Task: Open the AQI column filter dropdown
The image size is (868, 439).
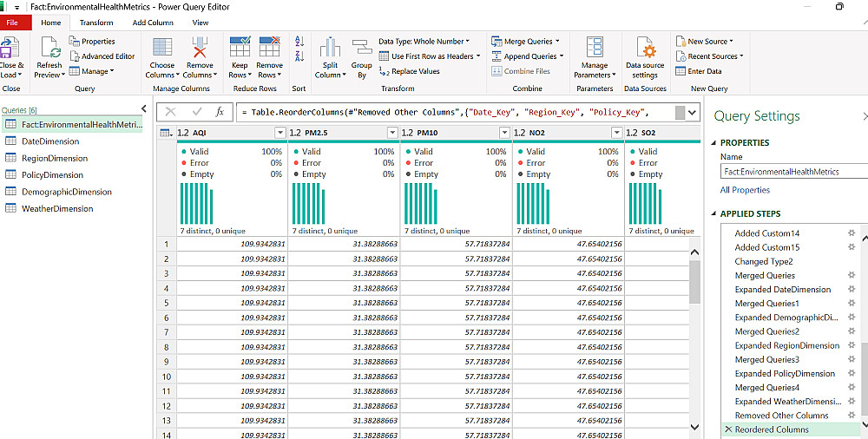Action: click(x=279, y=133)
